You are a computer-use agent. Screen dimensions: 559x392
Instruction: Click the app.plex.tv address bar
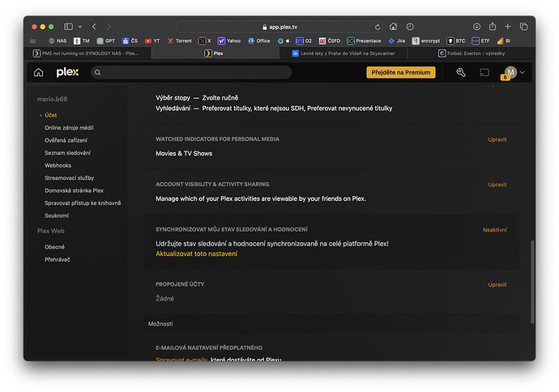[x=279, y=27]
